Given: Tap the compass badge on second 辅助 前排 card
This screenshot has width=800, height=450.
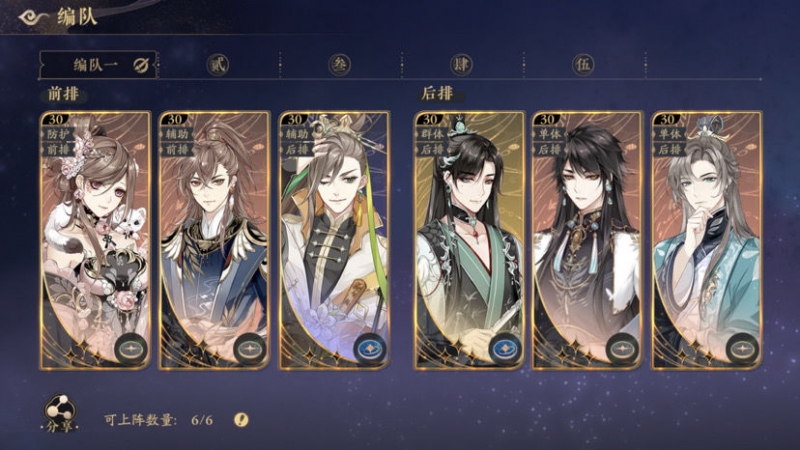Looking at the screenshot, I should click(250, 349).
